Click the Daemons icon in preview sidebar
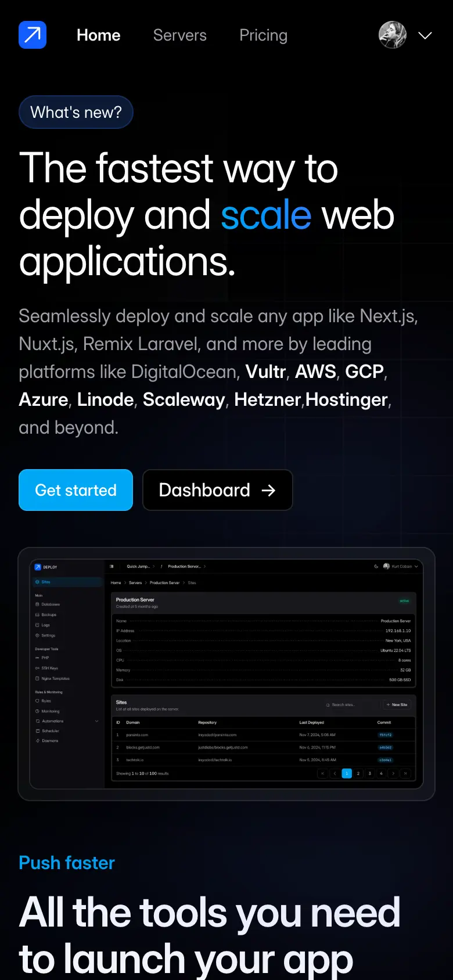Screen dimensions: 453x980 [38, 741]
